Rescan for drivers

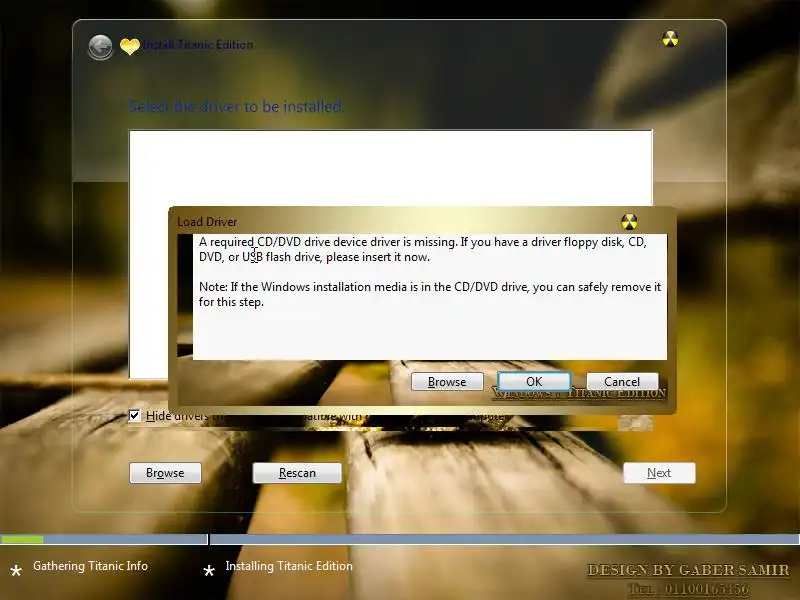tap(297, 473)
